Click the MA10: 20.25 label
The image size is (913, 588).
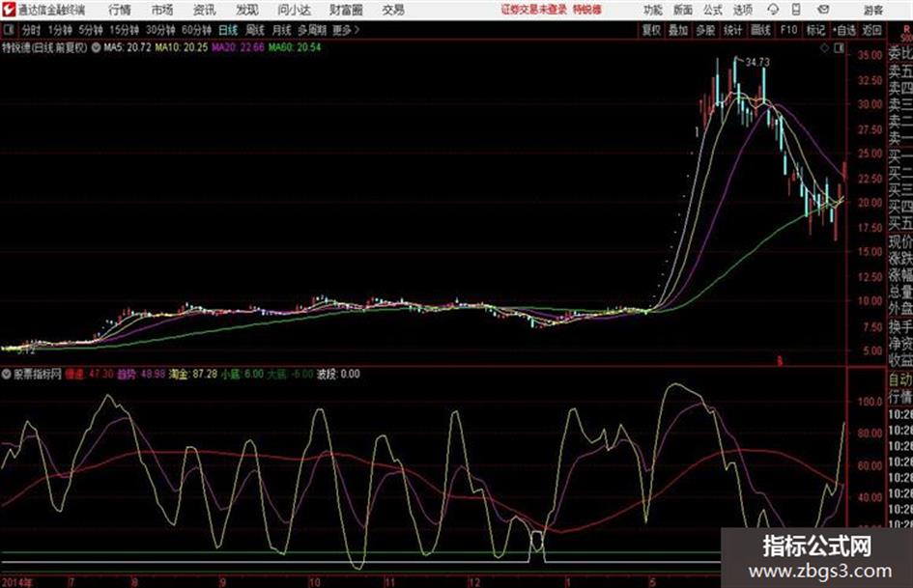(x=181, y=47)
